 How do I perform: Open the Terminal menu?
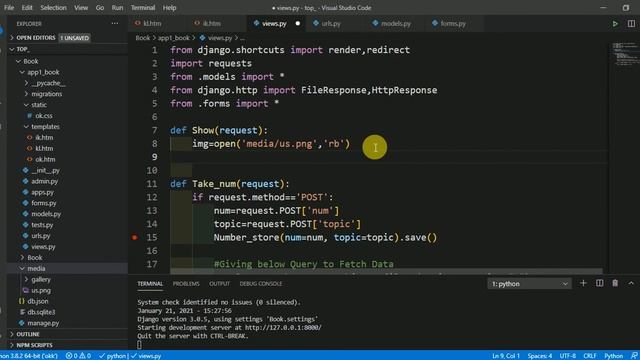pyautogui.click(x=143, y=8)
